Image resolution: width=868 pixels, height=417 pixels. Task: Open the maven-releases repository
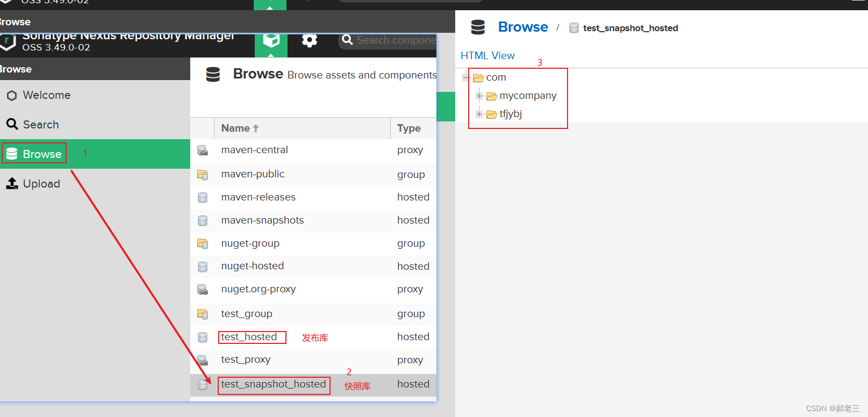tap(259, 197)
